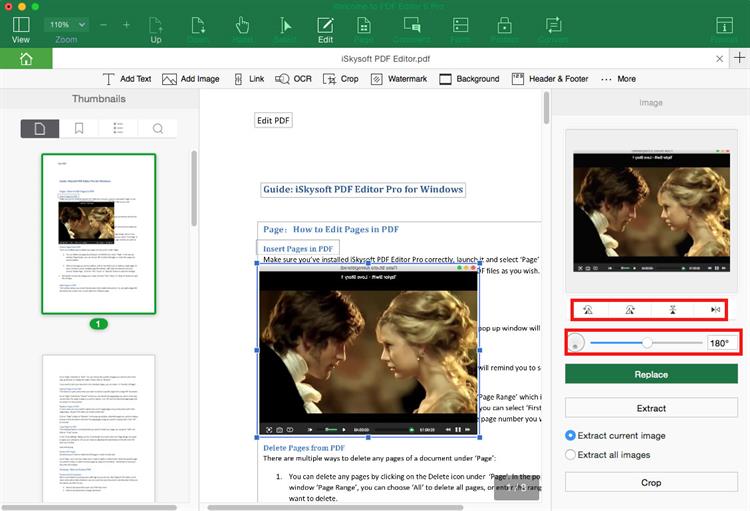
Task: Close the iSkysoft PDF Editor.pdf tab
Action: point(719,59)
